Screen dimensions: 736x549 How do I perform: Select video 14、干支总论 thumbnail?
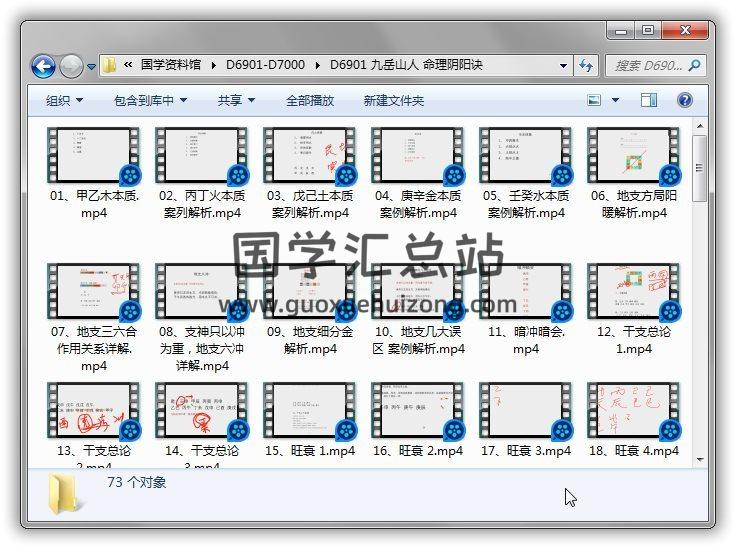point(201,411)
